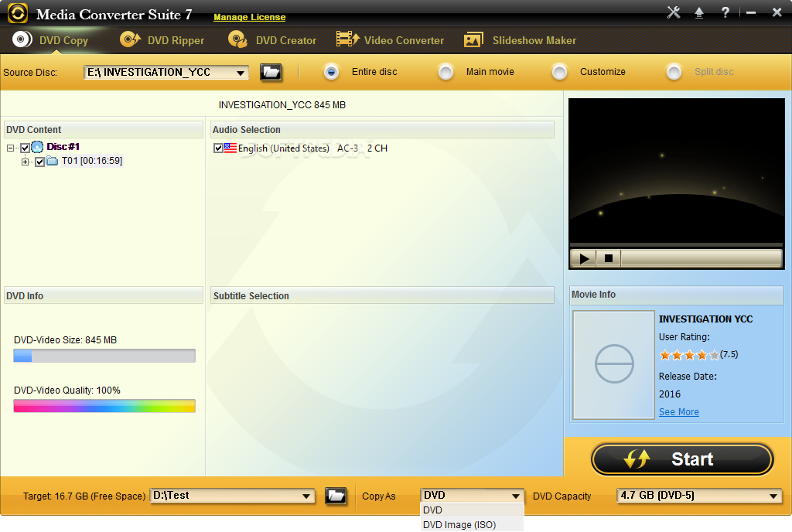
Task: Toggle the T01 title checkbox
Action: [40, 162]
